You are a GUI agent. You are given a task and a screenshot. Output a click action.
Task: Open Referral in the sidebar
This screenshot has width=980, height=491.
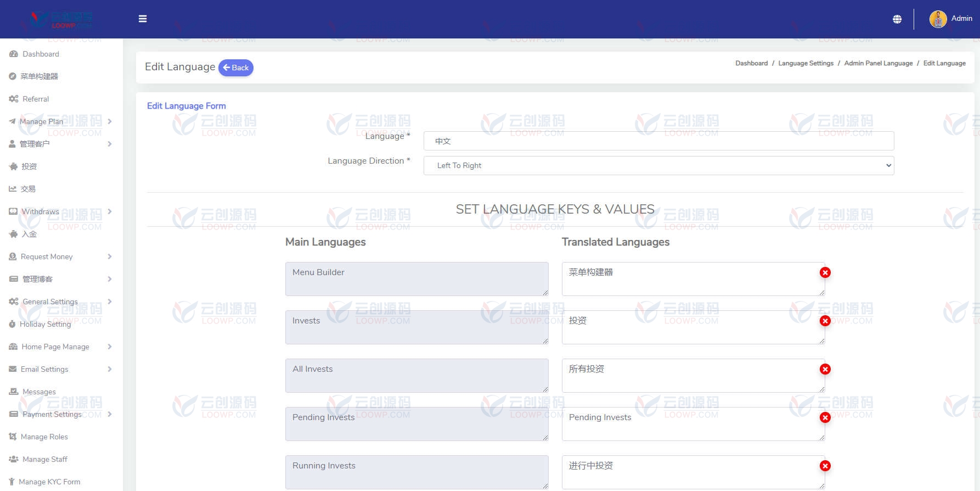(36, 99)
